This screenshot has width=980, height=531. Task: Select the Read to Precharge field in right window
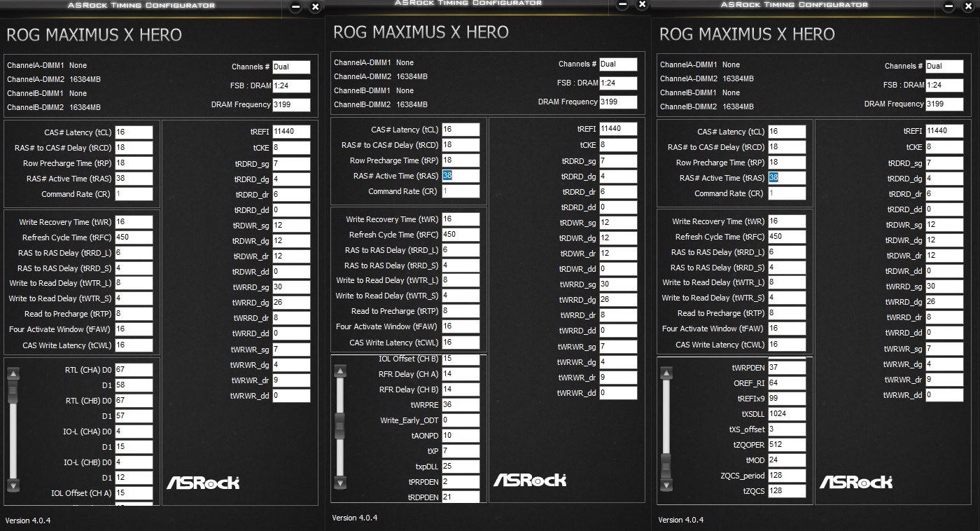(787, 314)
